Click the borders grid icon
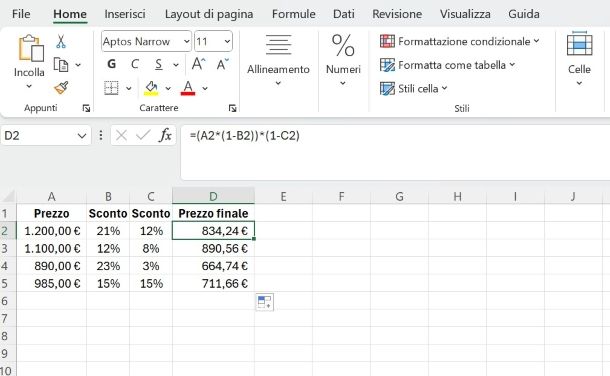The width and height of the screenshot is (610, 376). point(111,88)
